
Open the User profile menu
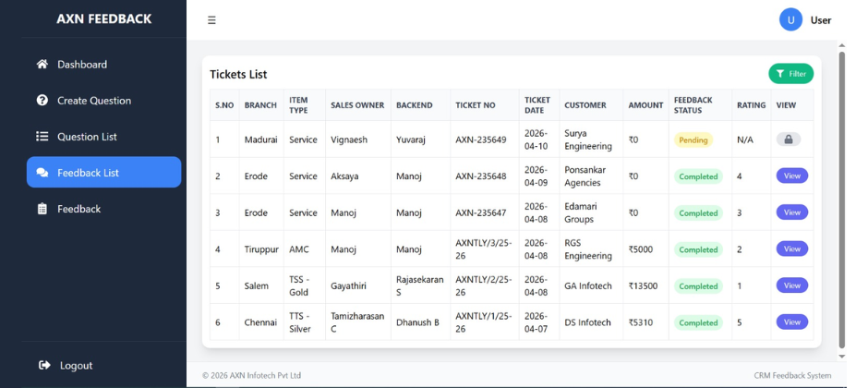point(820,20)
